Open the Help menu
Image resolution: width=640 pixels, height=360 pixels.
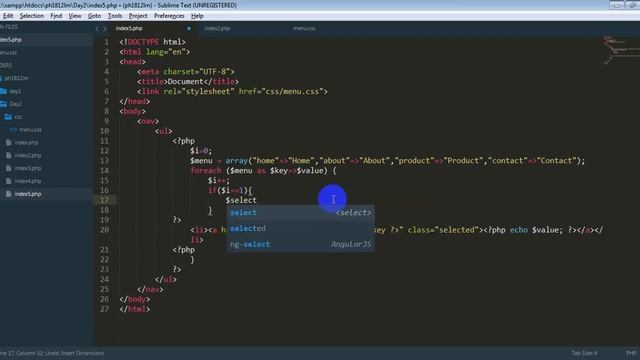pos(197,16)
